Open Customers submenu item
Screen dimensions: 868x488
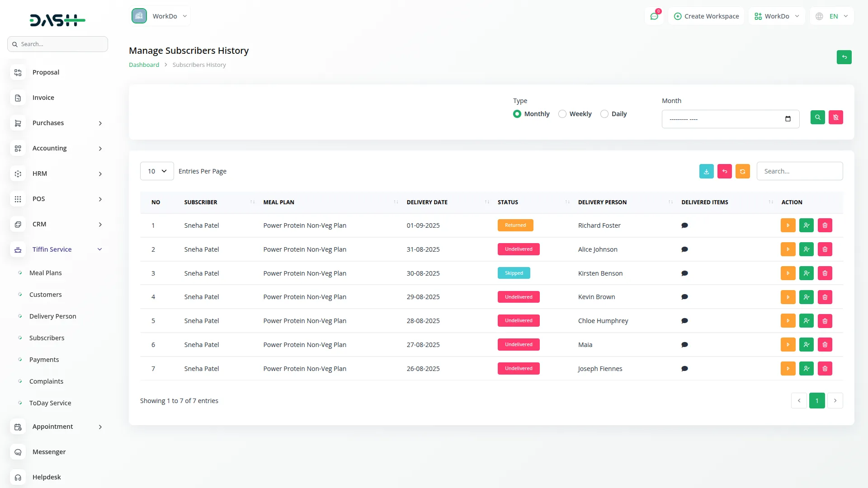tap(45, 295)
